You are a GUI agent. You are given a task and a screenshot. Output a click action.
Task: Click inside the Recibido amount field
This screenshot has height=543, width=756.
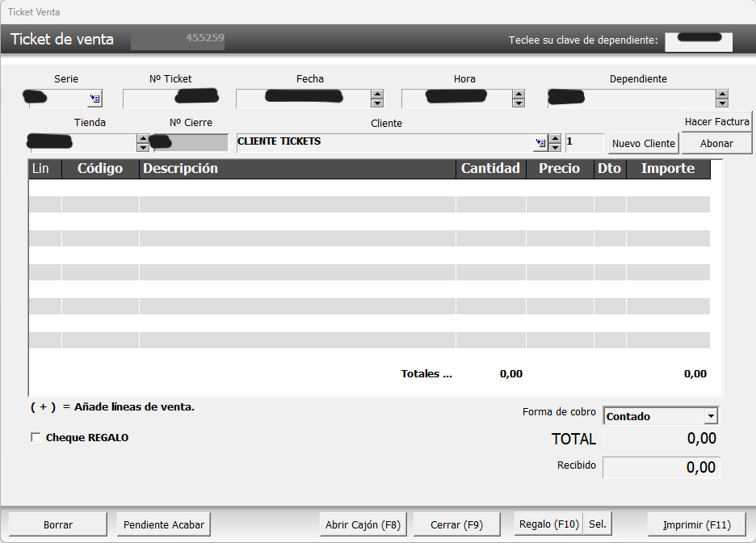pos(661,467)
